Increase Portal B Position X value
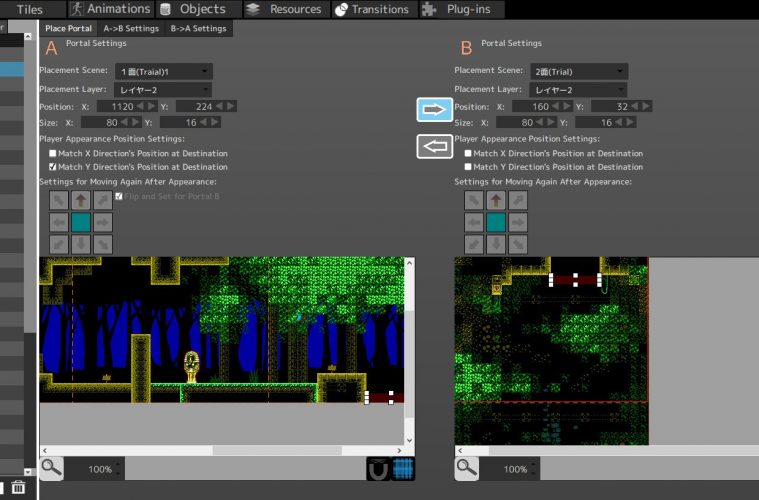 (567, 106)
